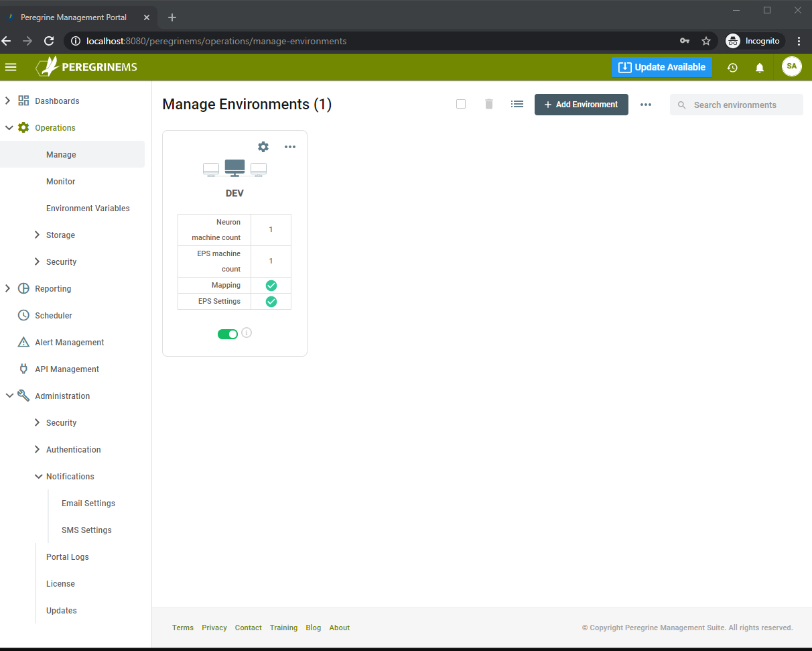Screen dimensions: 812x651
Task: Open Chrome three-dot menu
Action: tap(799, 41)
